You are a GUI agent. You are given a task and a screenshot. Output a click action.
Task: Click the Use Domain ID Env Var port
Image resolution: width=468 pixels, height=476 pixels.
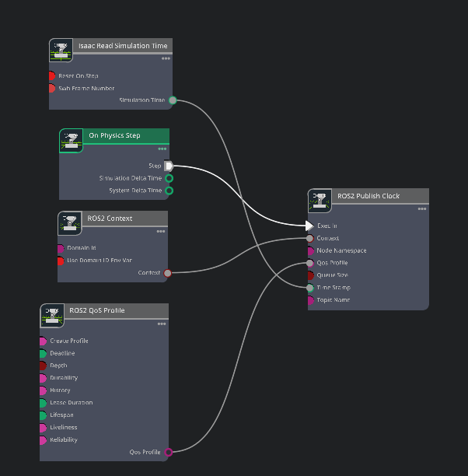click(x=61, y=261)
